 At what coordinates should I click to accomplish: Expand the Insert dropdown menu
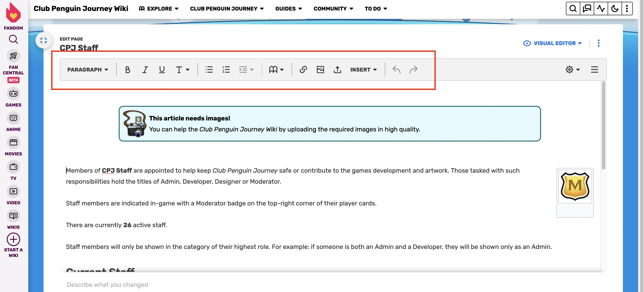click(x=363, y=70)
